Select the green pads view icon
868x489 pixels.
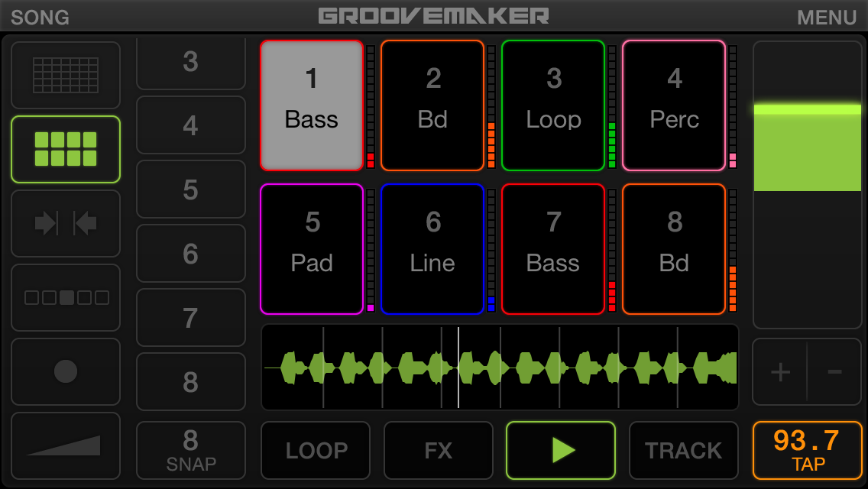pyautogui.click(x=65, y=150)
